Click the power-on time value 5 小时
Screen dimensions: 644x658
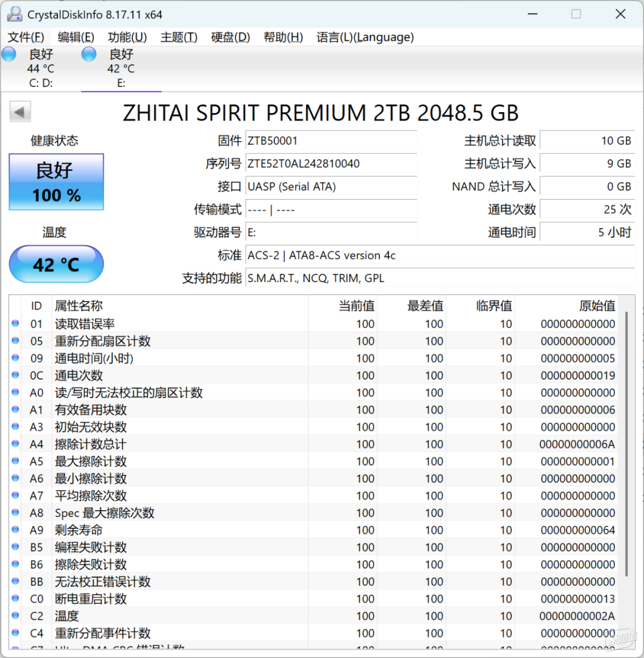pyautogui.click(x=587, y=232)
